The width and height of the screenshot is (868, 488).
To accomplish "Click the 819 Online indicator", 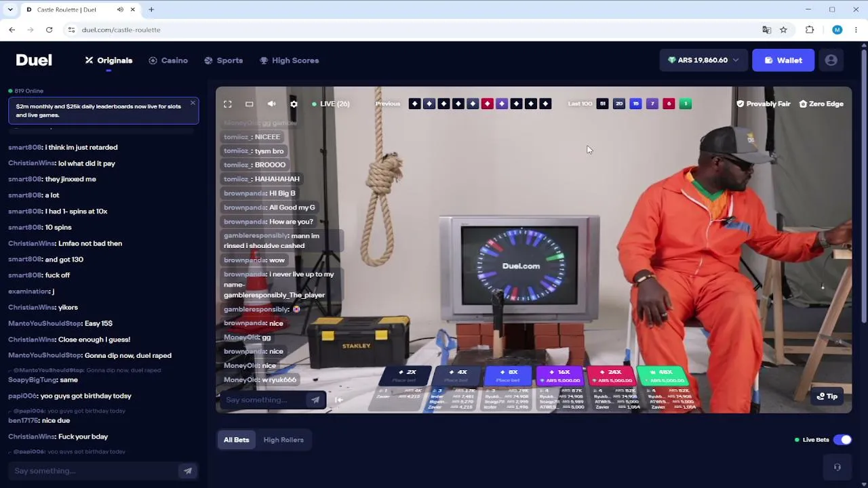I will point(26,91).
